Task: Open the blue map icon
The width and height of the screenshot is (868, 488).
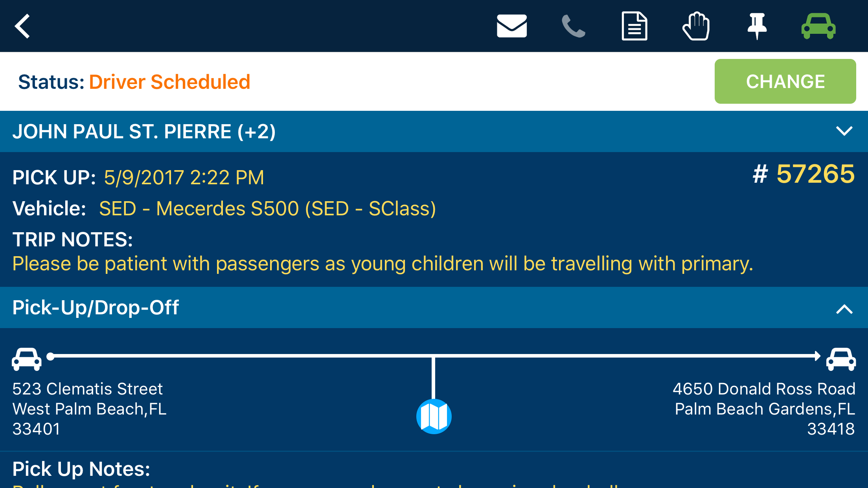Action: pyautogui.click(x=434, y=416)
